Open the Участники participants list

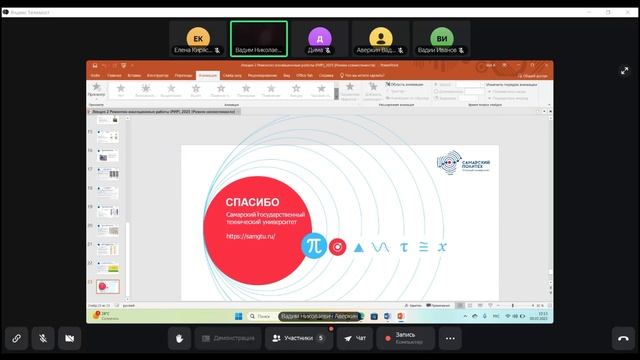click(299, 338)
